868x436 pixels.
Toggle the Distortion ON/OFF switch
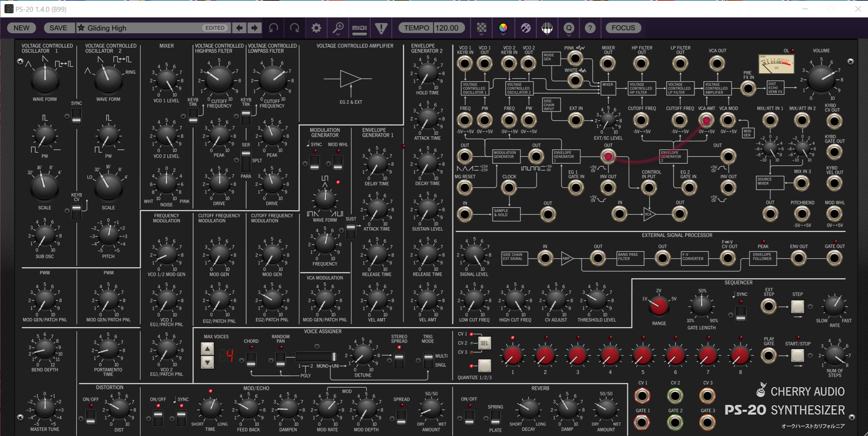91,418
